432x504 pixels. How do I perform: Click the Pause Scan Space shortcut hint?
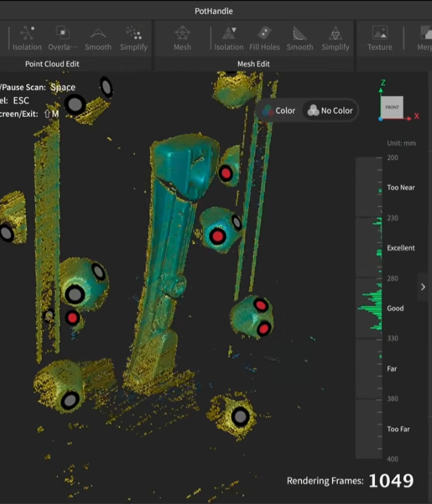coord(38,87)
